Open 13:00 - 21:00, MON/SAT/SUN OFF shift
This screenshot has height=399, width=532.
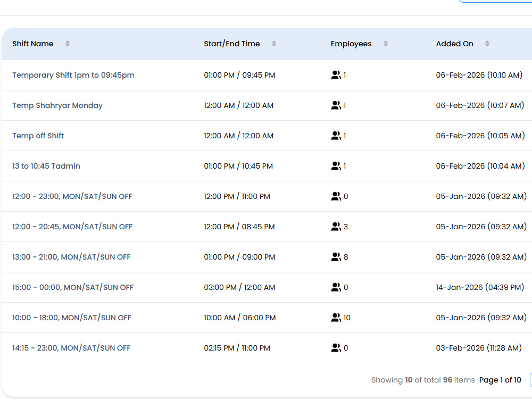[x=71, y=257]
